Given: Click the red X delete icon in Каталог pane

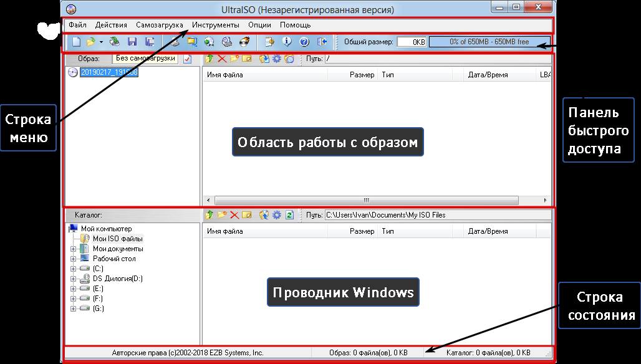Looking at the screenshot, I should tap(234, 215).
